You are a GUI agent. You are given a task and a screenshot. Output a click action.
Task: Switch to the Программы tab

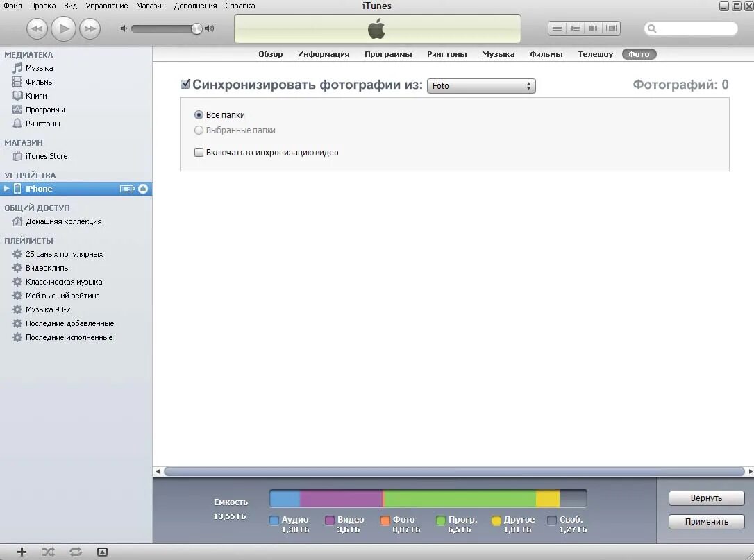pyautogui.click(x=388, y=54)
